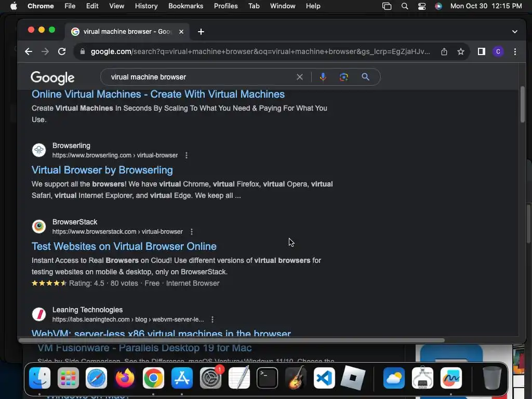The width and height of the screenshot is (532, 399).
Task: Open the Profiles menu
Action: [225, 6]
